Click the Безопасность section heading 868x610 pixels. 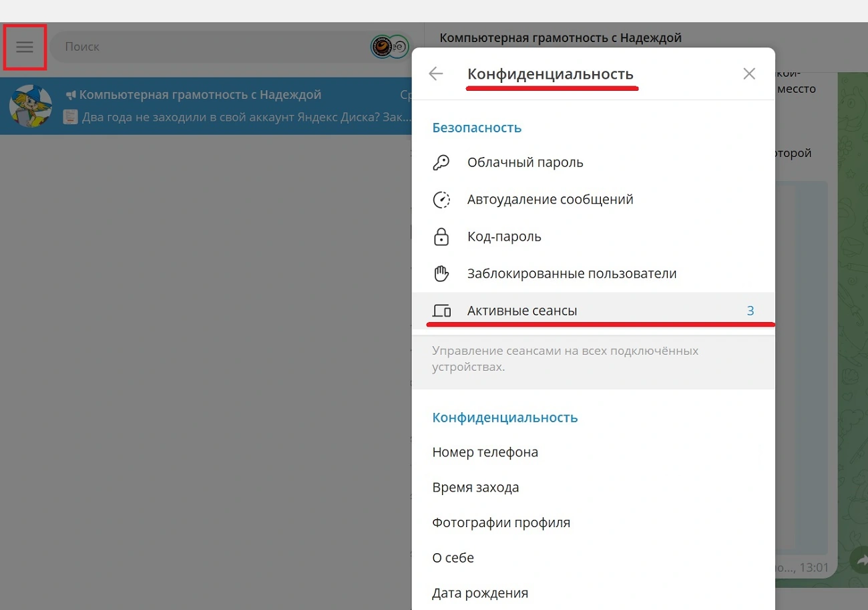pos(477,128)
